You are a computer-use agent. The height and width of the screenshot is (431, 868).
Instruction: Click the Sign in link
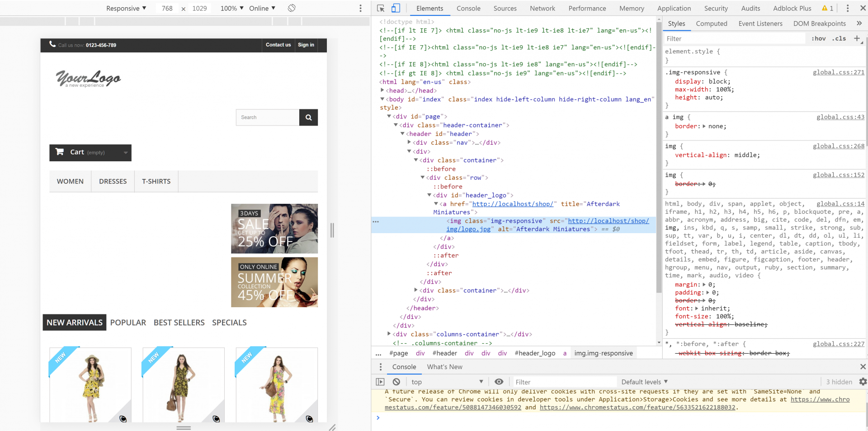tap(306, 45)
